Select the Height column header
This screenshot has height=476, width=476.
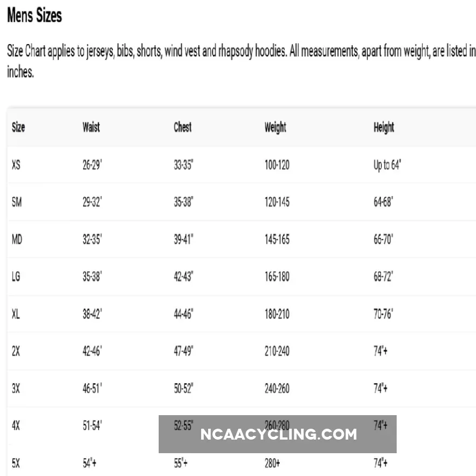point(384,128)
